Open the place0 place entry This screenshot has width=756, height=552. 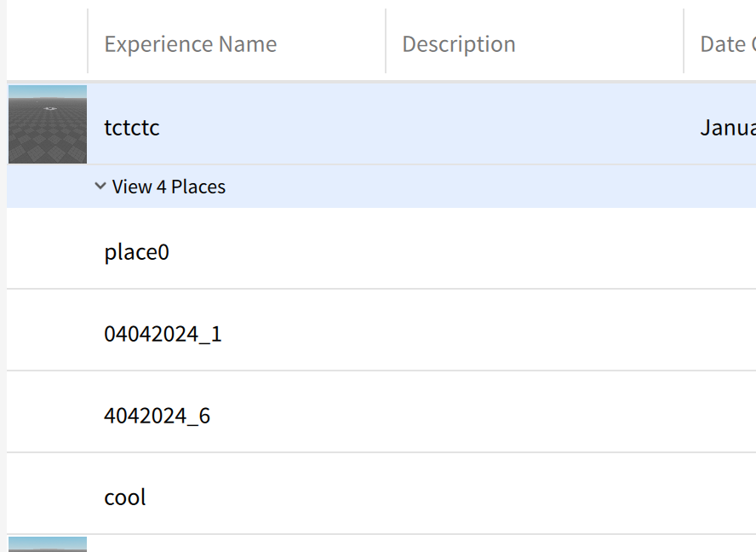tap(136, 251)
